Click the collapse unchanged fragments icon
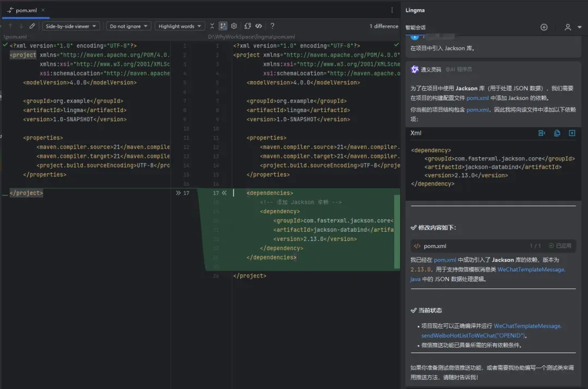The width and height of the screenshot is (588, 389). [212, 26]
